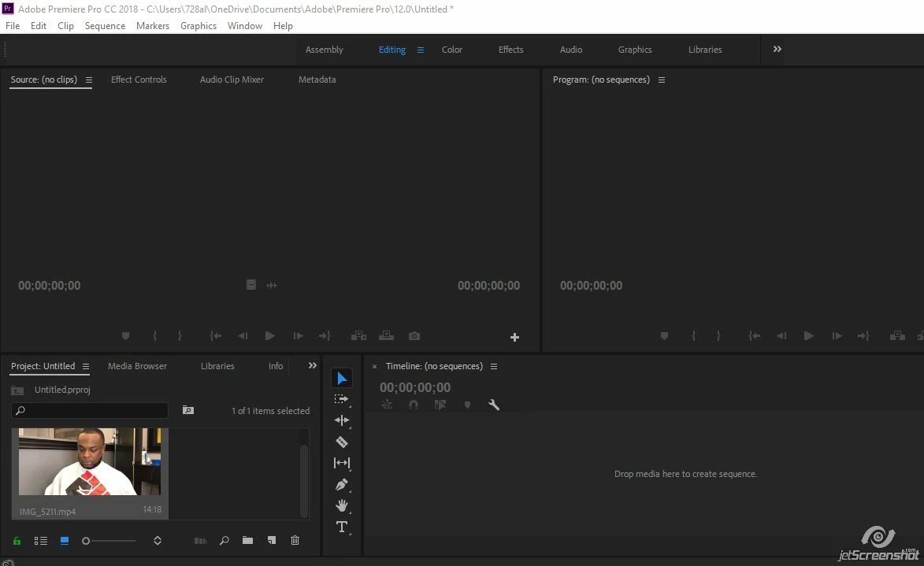924x566 pixels.
Task: Select the Pen tool
Action: [x=342, y=484]
